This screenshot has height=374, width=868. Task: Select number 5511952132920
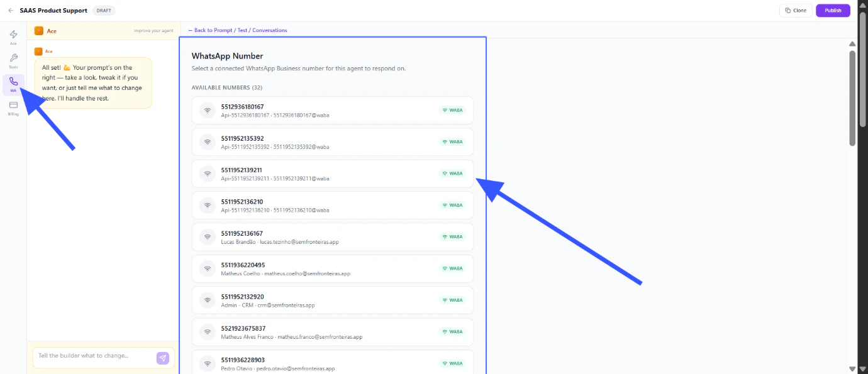(333, 300)
